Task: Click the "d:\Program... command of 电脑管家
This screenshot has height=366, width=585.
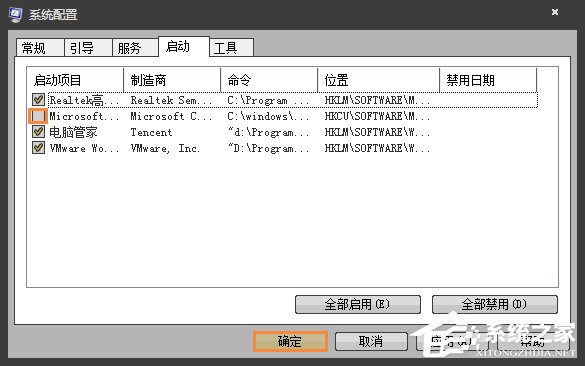Action: (x=268, y=132)
